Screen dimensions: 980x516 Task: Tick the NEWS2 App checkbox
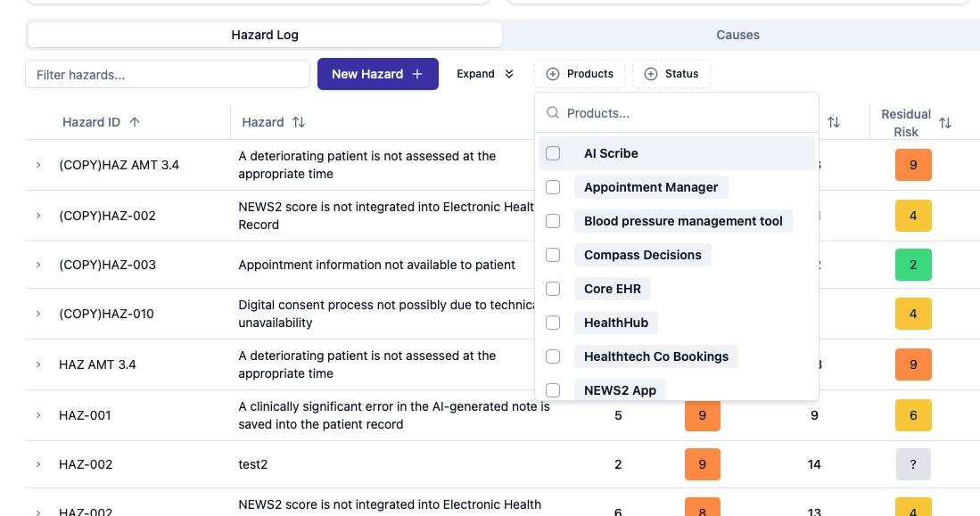553,389
